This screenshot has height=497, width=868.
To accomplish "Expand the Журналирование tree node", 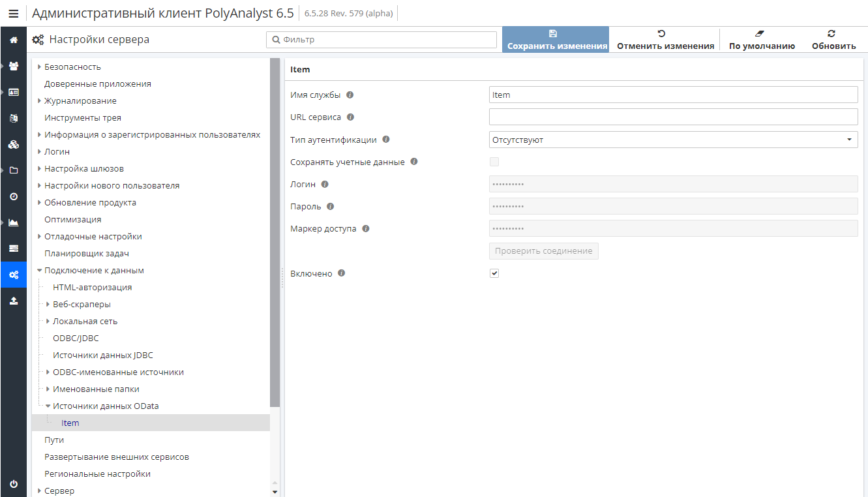I will pos(39,100).
